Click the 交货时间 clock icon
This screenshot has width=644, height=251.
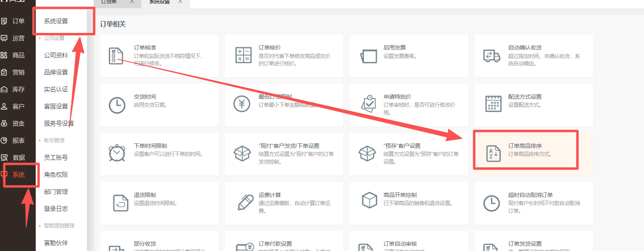[117, 105]
